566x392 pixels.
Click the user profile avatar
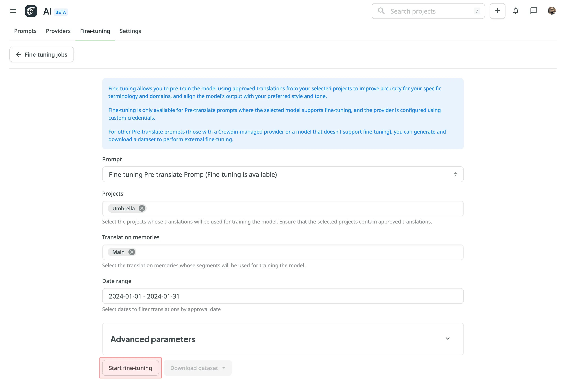(x=551, y=11)
